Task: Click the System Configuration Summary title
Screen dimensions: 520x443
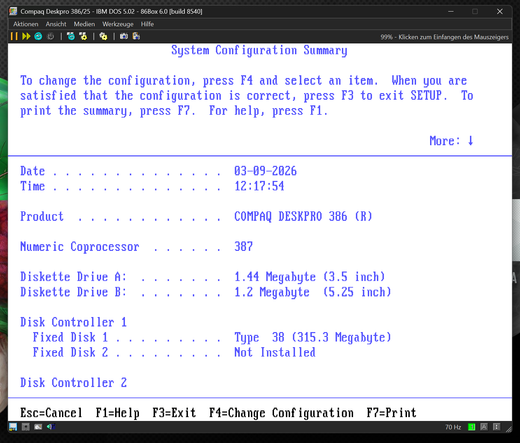Action: [259, 50]
